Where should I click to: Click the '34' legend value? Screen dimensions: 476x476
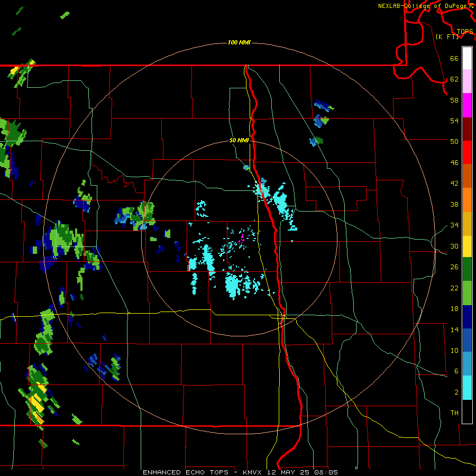(454, 225)
